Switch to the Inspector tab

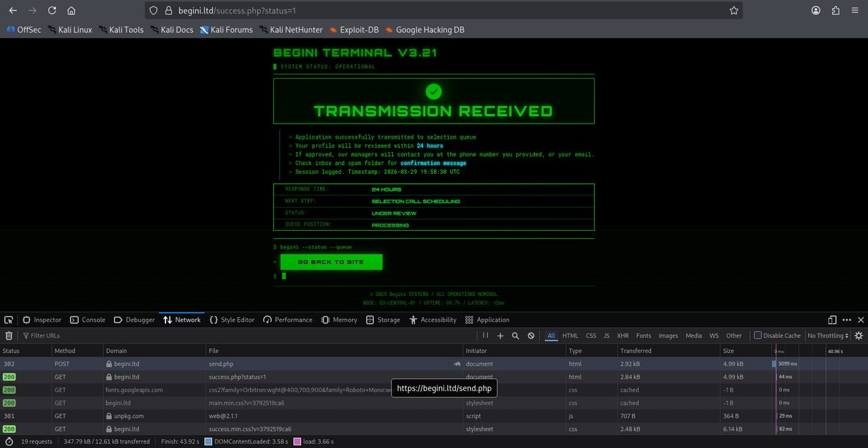pyautogui.click(x=42, y=320)
